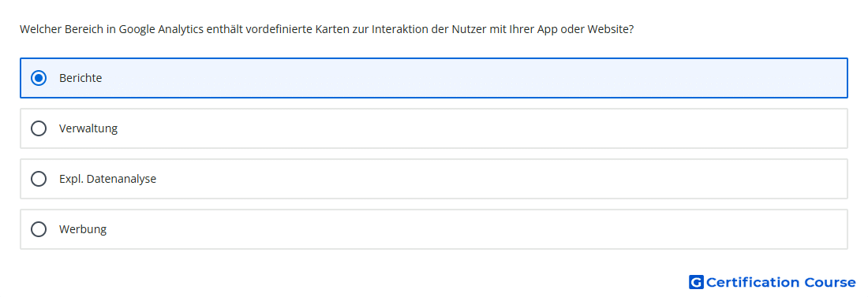The width and height of the screenshot is (868, 297).
Task: Pick the Werbung radio button
Action: tap(38, 229)
